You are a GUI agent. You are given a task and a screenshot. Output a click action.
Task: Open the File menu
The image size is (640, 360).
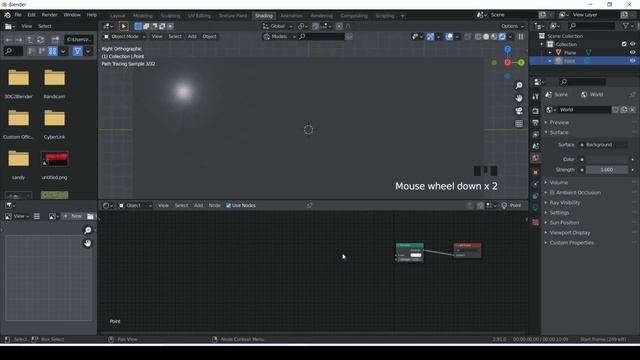tap(18, 15)
